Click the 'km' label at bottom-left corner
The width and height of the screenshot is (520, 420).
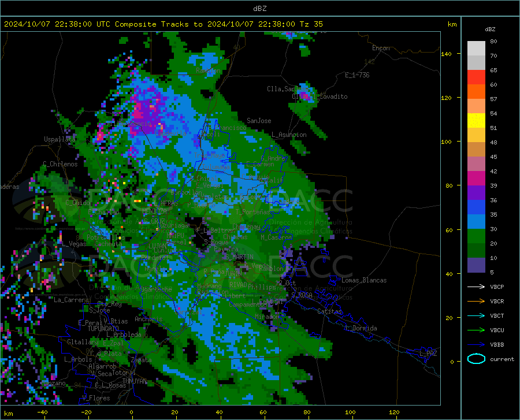[x=8, y=414]
